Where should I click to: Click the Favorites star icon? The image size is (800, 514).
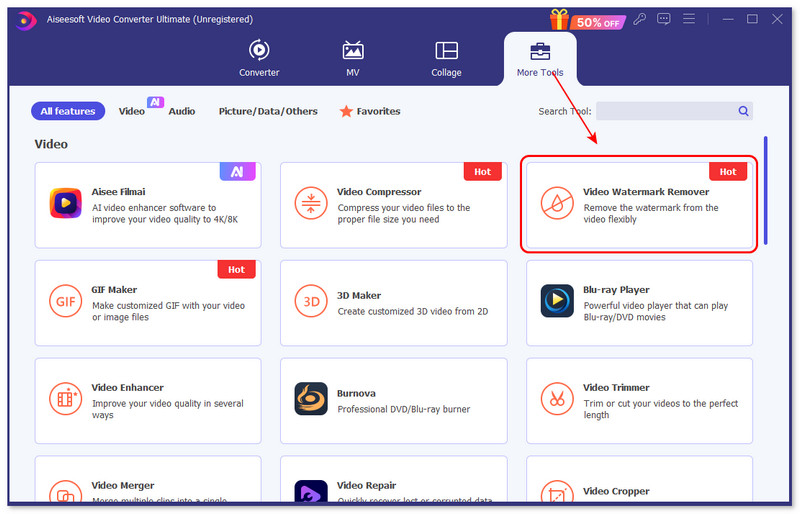click(x=346, y=111)
